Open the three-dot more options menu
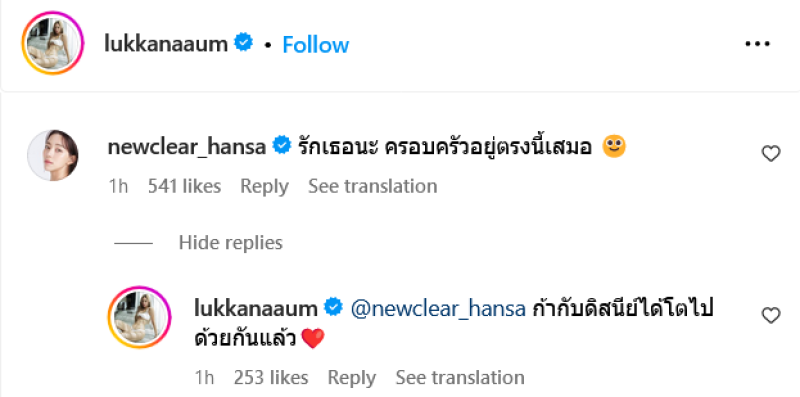This screenshot has width=800, height=397. 757,44
